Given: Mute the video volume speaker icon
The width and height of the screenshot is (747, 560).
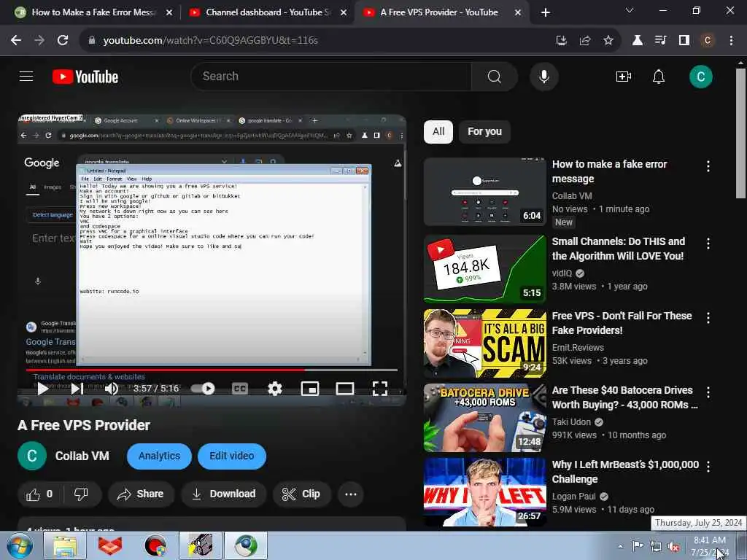Looking at the screenshot, I should (111, 389).
